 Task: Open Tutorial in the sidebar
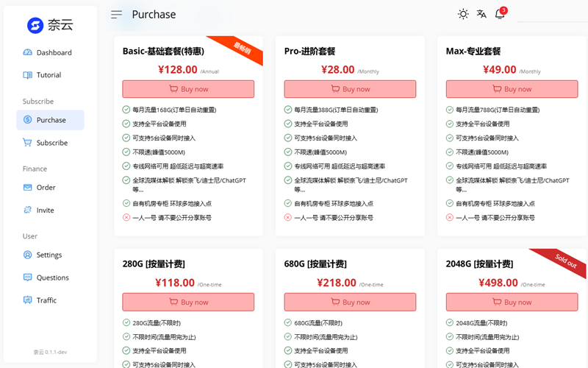[50, 75]
